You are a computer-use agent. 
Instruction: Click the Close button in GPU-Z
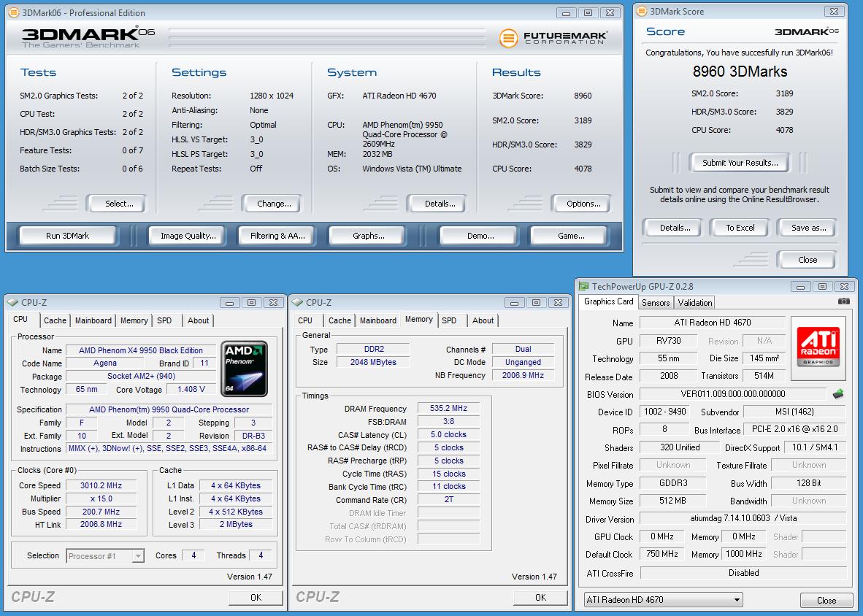point(826,600)
